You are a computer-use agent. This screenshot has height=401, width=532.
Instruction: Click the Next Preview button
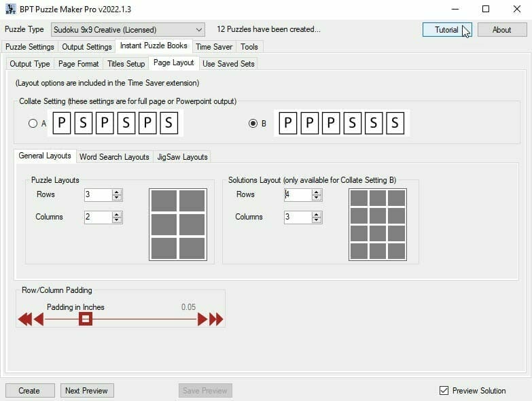(87, 391)
